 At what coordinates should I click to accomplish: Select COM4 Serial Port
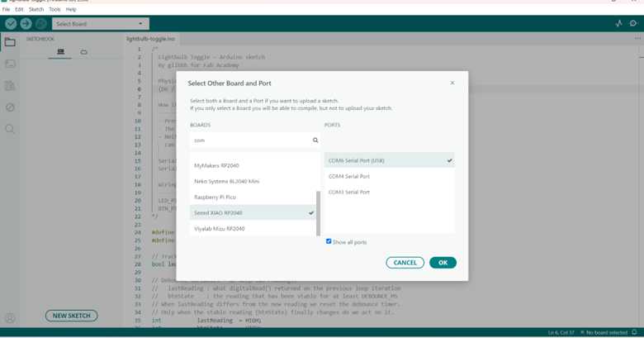[390, 176]
